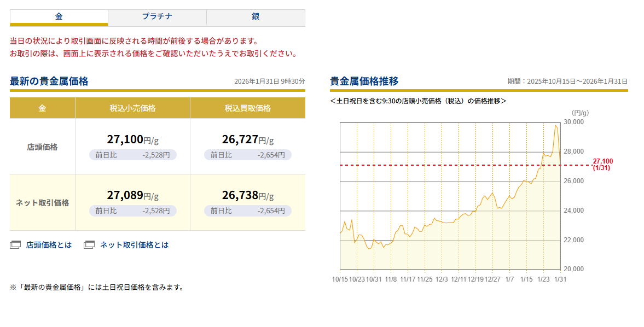
Task: Select the 銀 tab
Action: click(256, 17)
